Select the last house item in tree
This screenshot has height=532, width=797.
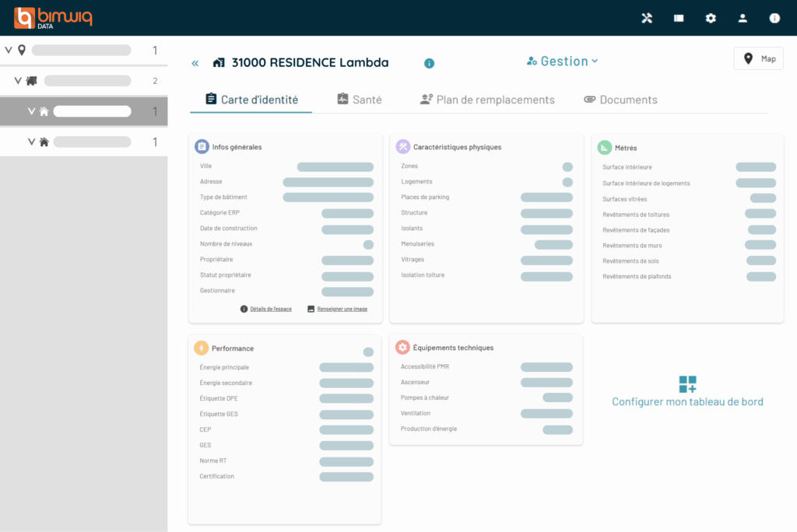click(92, 142)
